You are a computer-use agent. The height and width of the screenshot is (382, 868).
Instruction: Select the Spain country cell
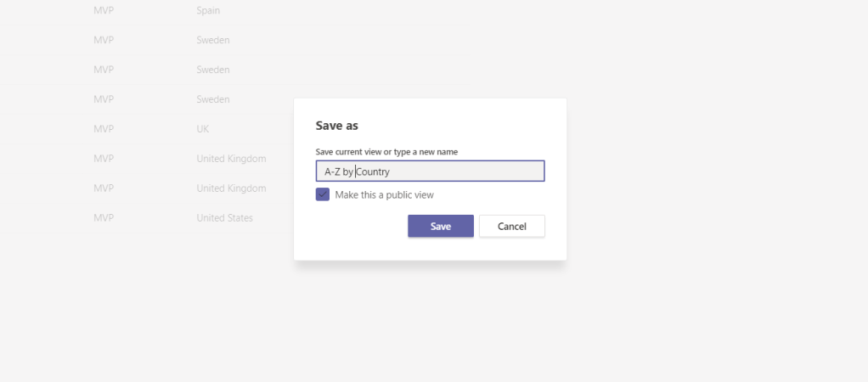pos(208,10)
